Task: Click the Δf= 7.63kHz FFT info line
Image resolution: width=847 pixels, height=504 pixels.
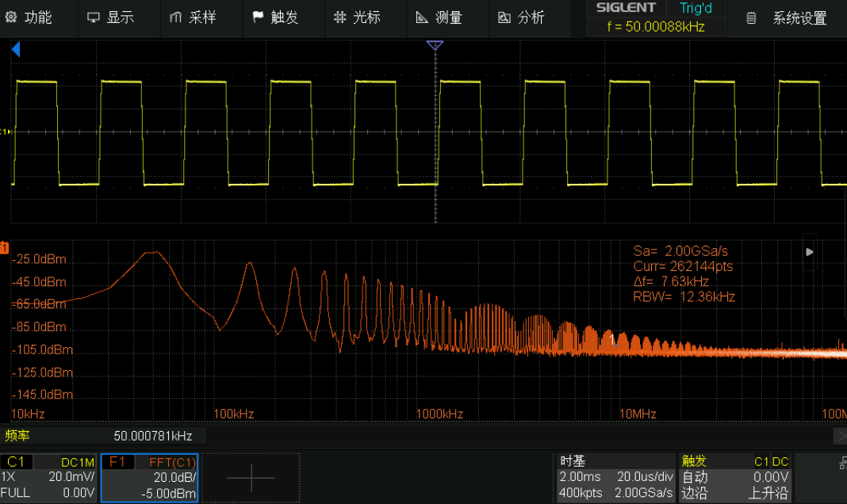Action: (x=670, y=281)
